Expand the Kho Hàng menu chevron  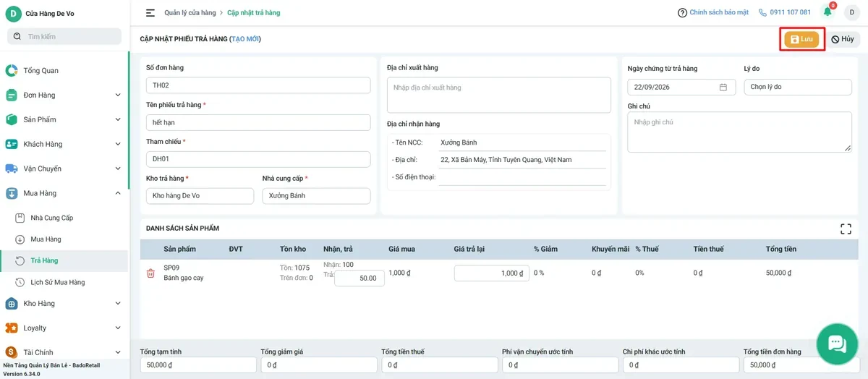[x=118, y=303]
